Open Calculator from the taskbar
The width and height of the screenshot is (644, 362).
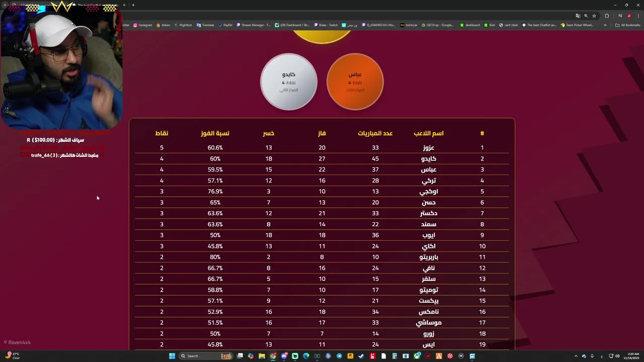[x=394, y=356]
